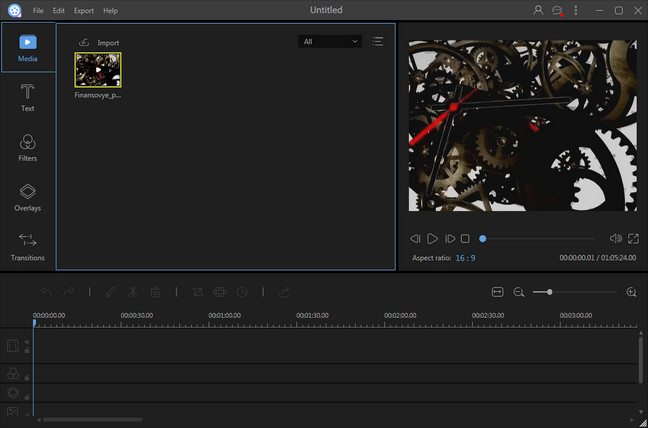Change the 16 : 9 aspect ratio
Image resolution: width=648 pixels, height=428 pixels.
(x=465, y=258)
